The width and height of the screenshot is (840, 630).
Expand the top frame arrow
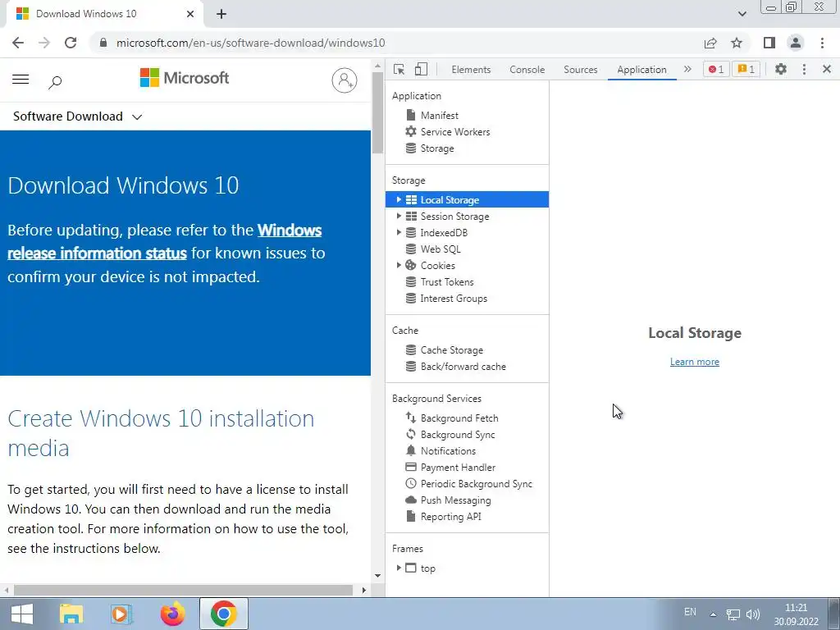tap(399, 568)
